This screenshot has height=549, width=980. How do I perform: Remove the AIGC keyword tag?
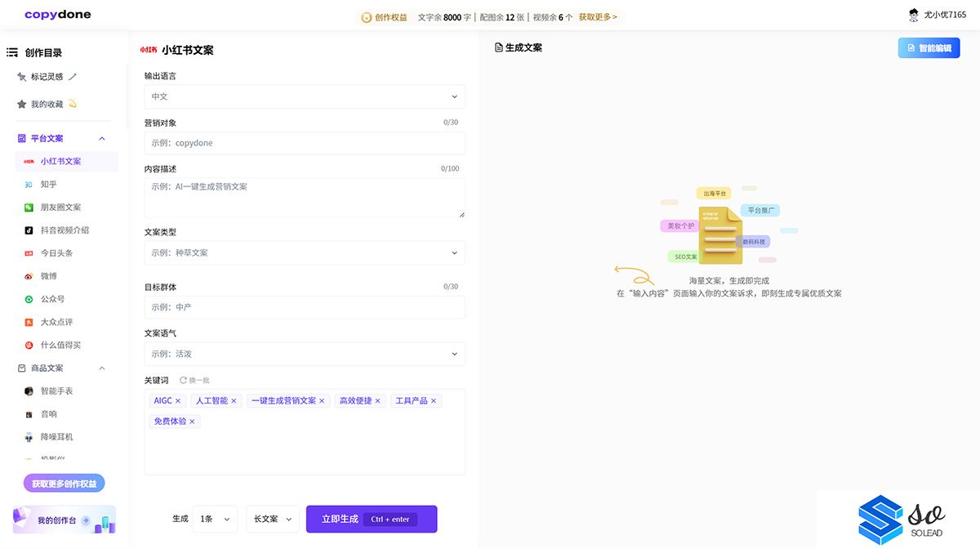pos(178,401)
